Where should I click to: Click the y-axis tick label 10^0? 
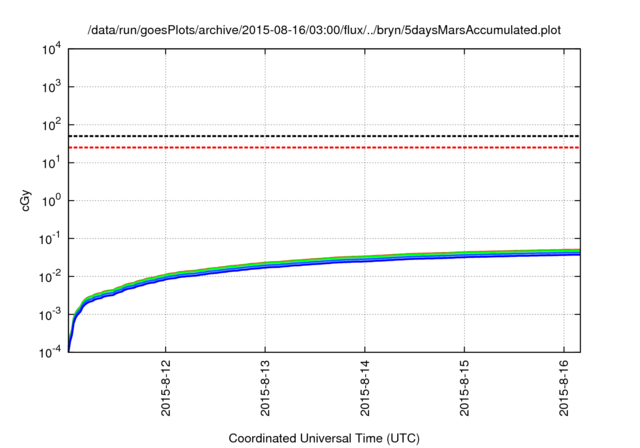(51, 200)
